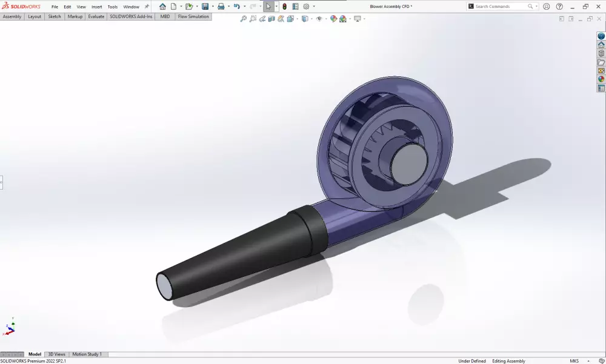606x364 pixels.
Task: Select the Zoom to Fit tool
Action: pos(244,19)
